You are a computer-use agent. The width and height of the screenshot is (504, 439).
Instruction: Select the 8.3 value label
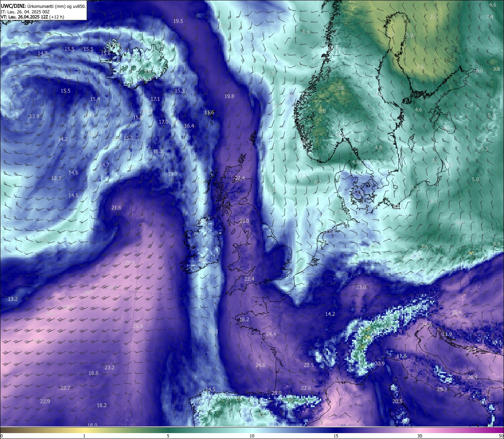434,201
